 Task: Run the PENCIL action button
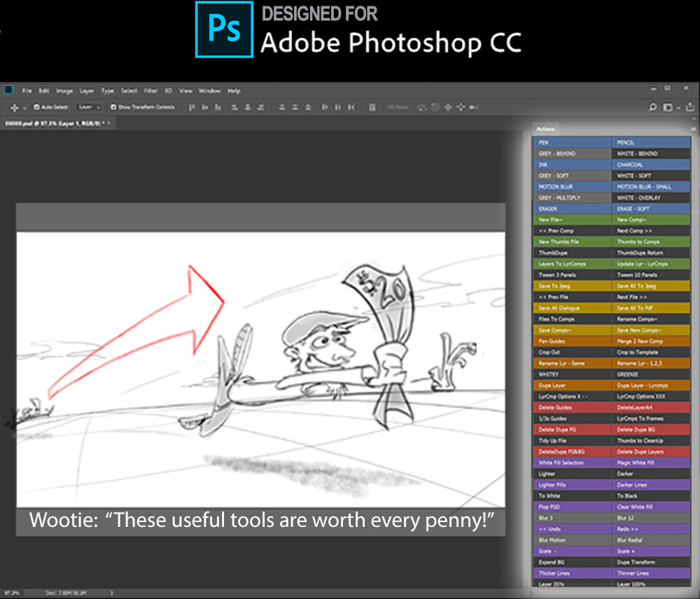(x=651, y=142)
